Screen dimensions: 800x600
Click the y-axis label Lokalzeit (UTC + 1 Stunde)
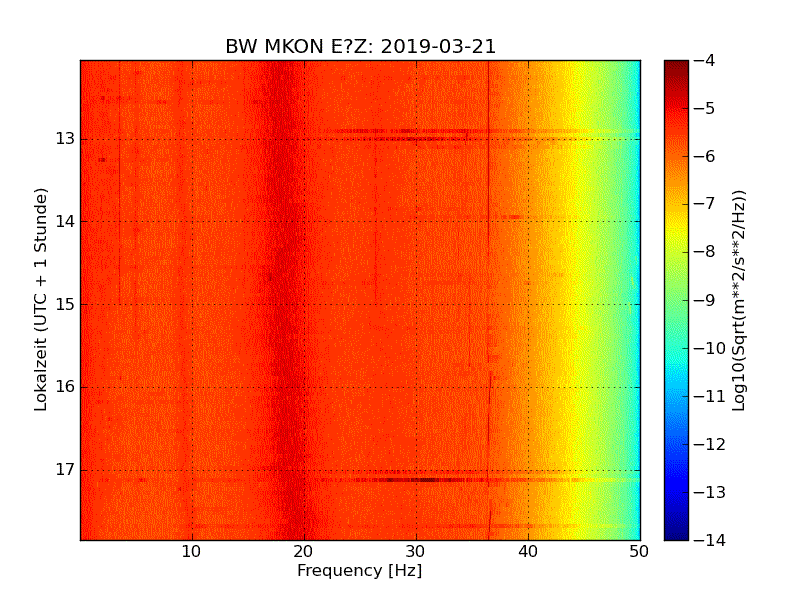click(x=41, y=299)
